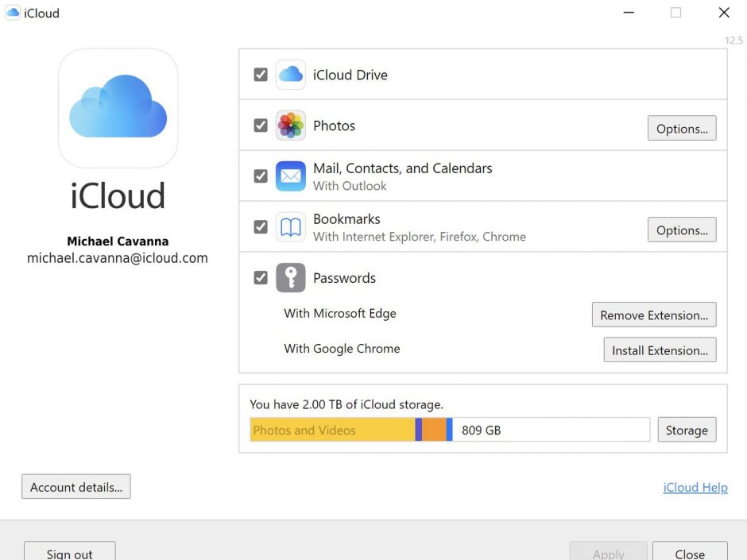Click the With Microsoft Edge label
The height and width of the screenshot is (560, 747).
pyautogui.click(x=340, y=313)
